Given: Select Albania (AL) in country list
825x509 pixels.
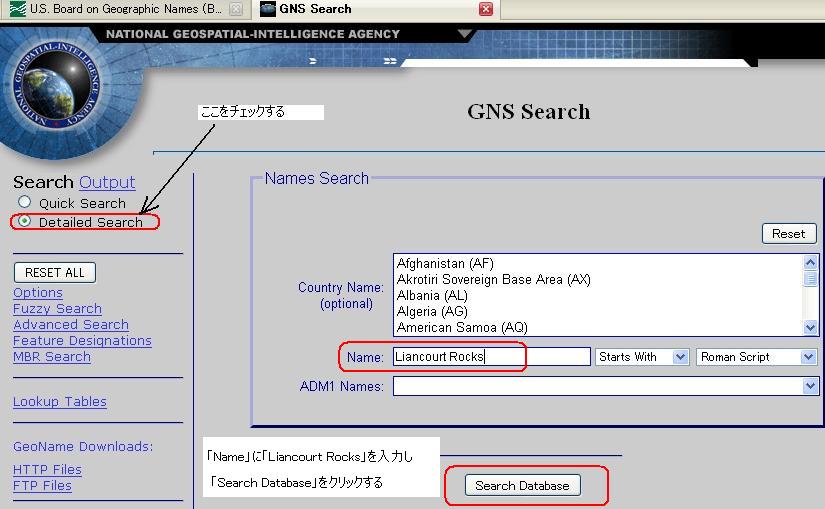Looking at the screenshot, I should (x=432, y=295).
